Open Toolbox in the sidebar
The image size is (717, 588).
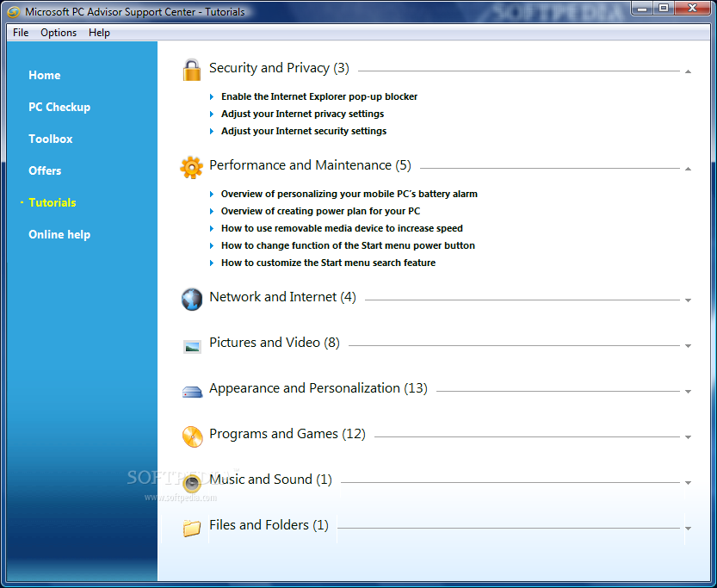click(x=50, y=139)
